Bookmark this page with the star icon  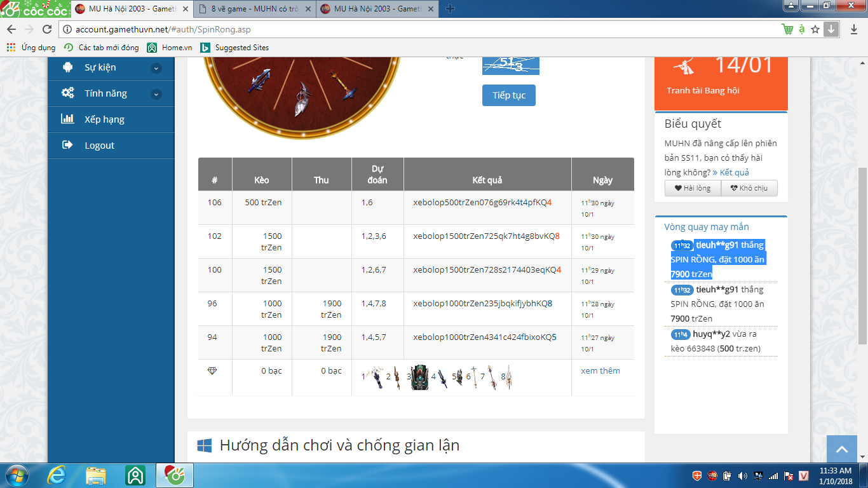click(x=815, y=29)
